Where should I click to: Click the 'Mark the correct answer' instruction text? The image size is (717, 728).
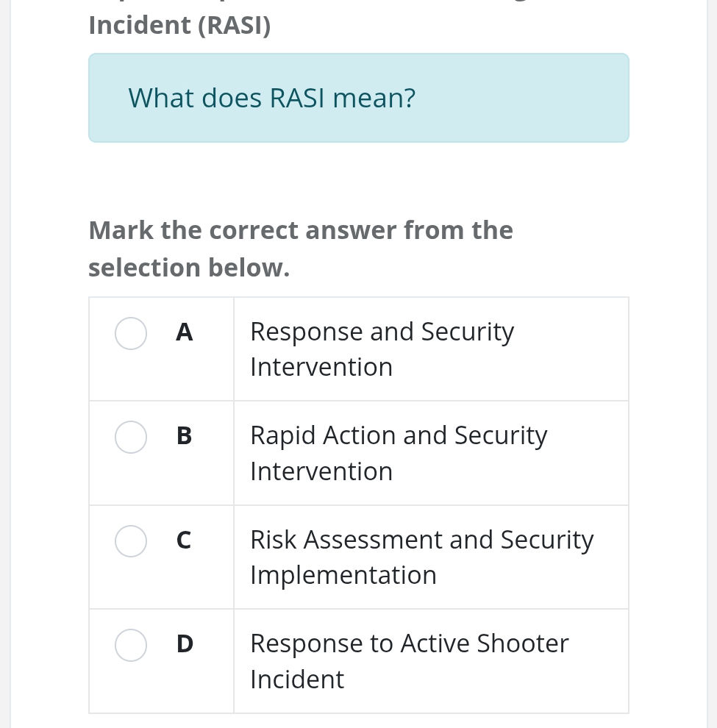coord(300,248)
